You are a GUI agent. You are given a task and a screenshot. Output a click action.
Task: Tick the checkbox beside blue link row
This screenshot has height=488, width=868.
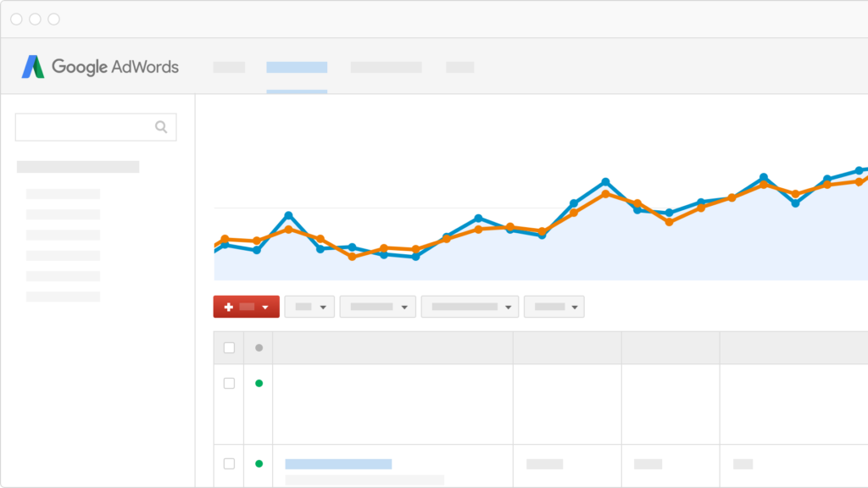229,463
